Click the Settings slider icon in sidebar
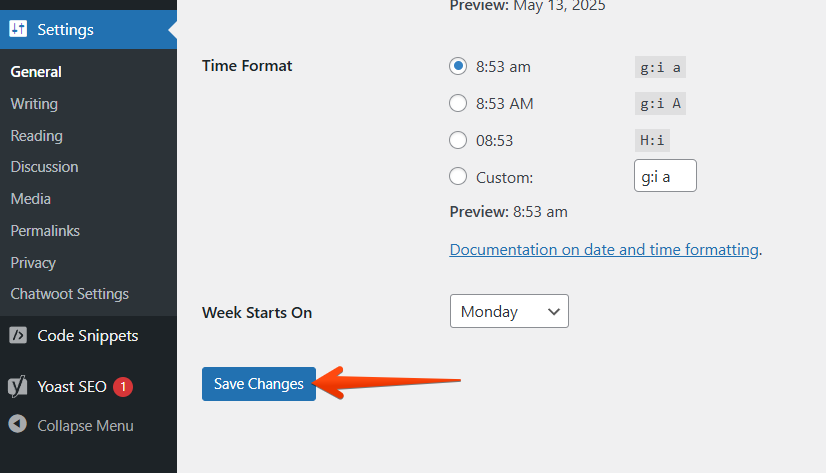The height and width of the screenshot is (473, 826). (18, 29)
